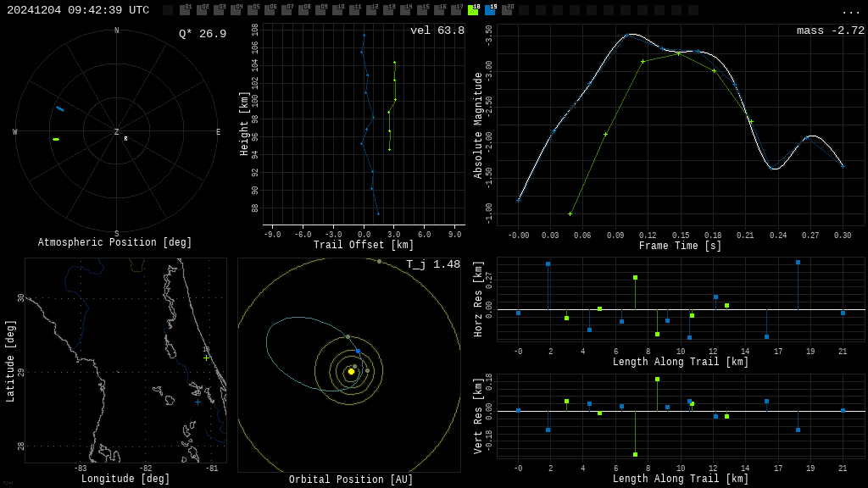Click station 01 square indicator
868x488 pixels.
(186, 10)
